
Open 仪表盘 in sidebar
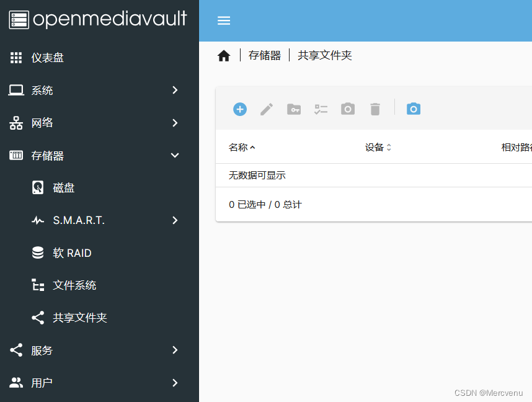click(x=48, y=58)
